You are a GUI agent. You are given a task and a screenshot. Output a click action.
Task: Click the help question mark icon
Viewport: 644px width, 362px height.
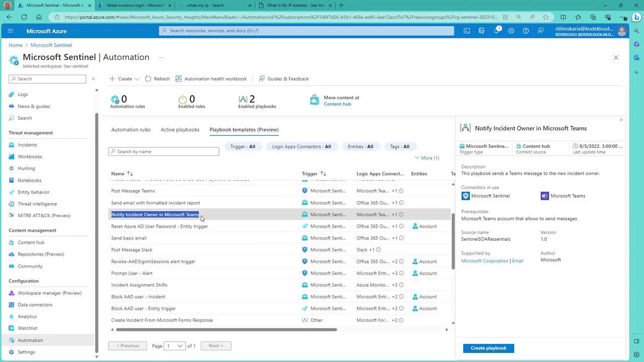click(x=526, y=31)
